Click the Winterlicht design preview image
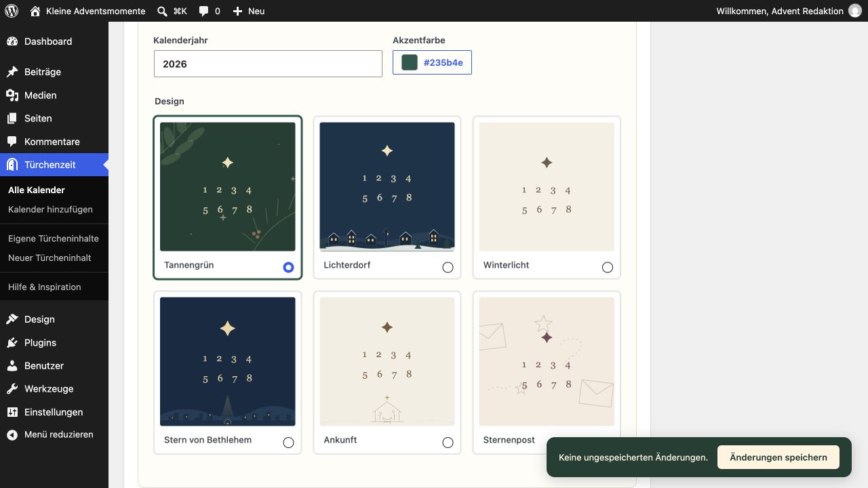868x488 pixels. (x=547, y=187)
